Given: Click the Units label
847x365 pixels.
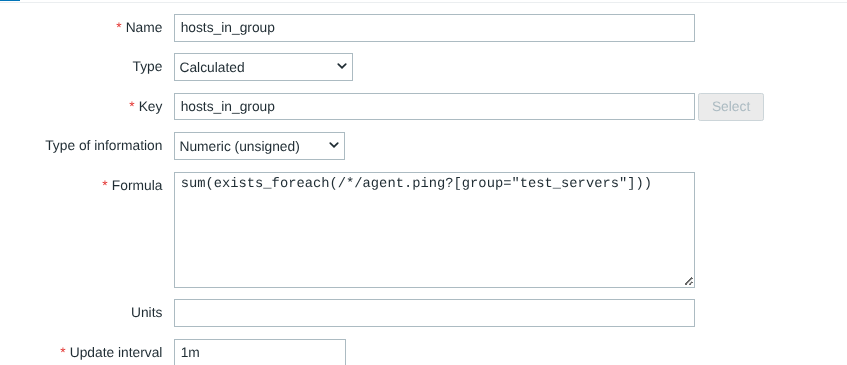Looking at the screenshot, I should [x=146, y=313].
